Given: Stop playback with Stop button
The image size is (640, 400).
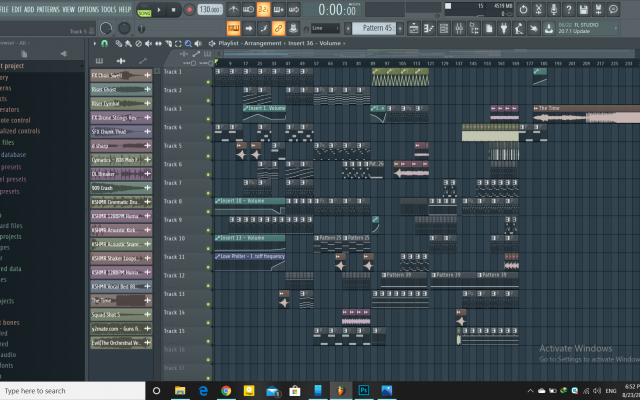Looking at the screenshot, I should point(173,9).
